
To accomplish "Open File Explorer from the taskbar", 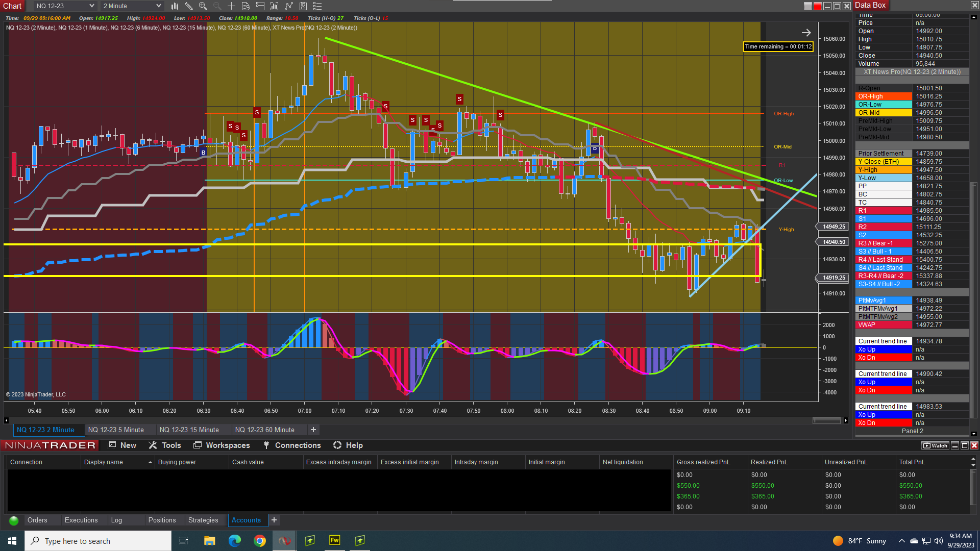I will point(209,541).
